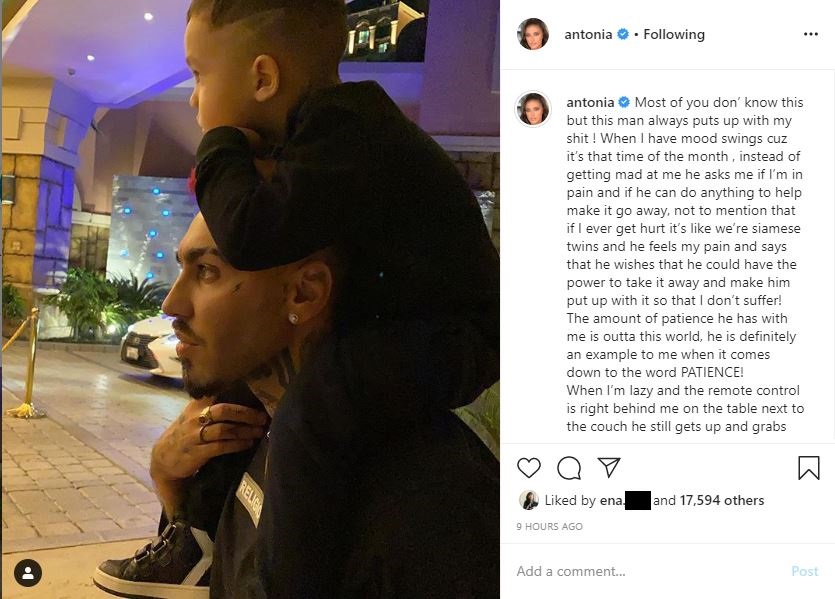Click the verified badge in caption
The height and width of the screenshot is (599, 835).
624,102
